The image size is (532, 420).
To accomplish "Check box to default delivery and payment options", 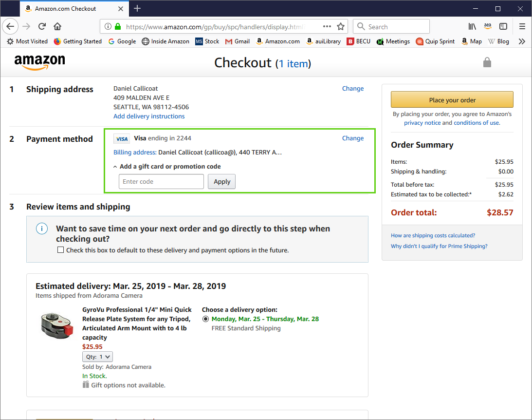I will (x=60, y=250).
